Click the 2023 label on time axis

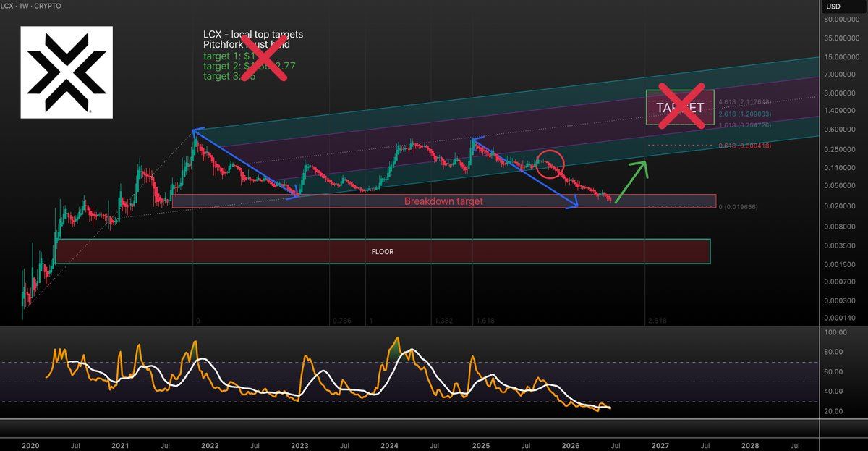(x=299, y=446)
